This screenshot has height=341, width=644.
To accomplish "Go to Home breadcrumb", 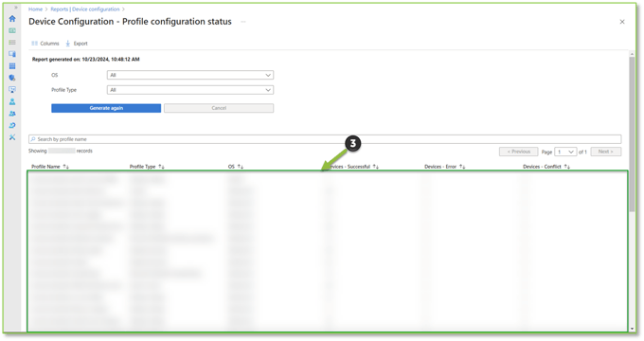I will click(35, 9).
